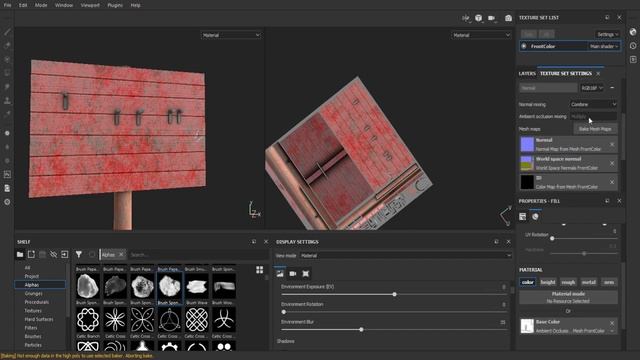Toggle the FrontColor texture set radio button
The height and width of the screenshot is (360, 640).
tap(524, 46)
